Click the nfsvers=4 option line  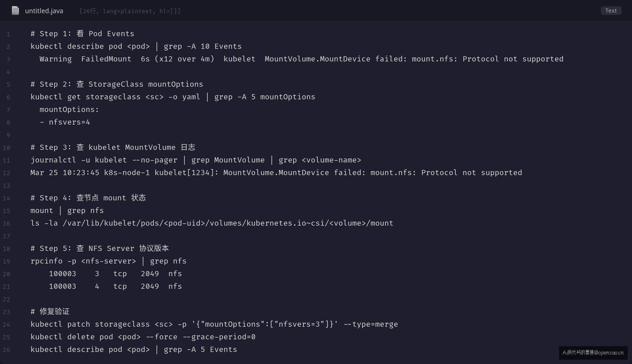pos(65,122)
